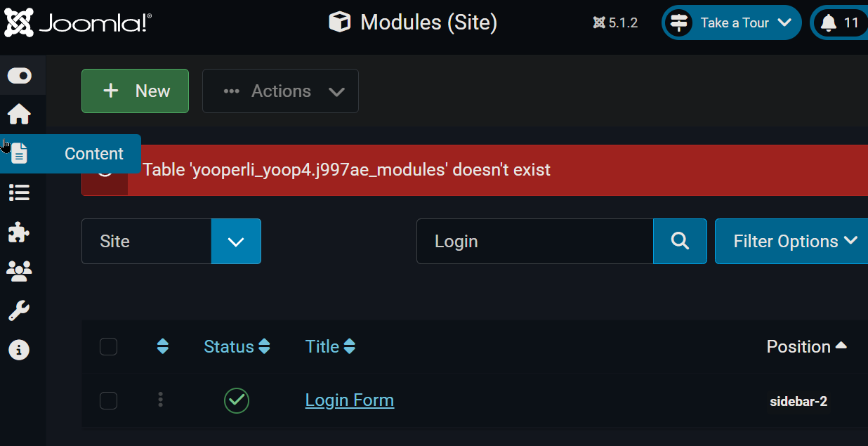Open the Components puzzle icon
This screenshot has width=868, height=446.
pyautogui.click(x=19, y=232)
